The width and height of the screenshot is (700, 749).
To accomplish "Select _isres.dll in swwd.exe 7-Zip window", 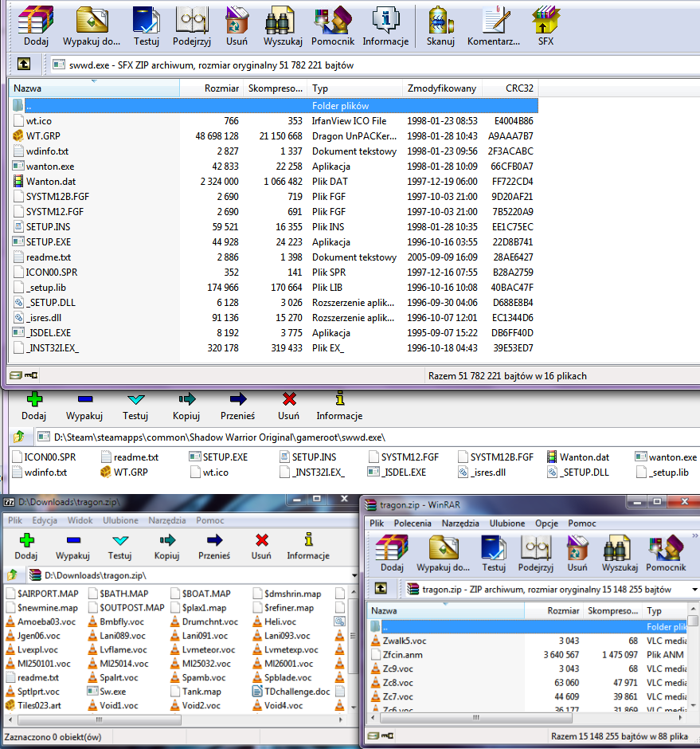I will [x=483, y=472].
